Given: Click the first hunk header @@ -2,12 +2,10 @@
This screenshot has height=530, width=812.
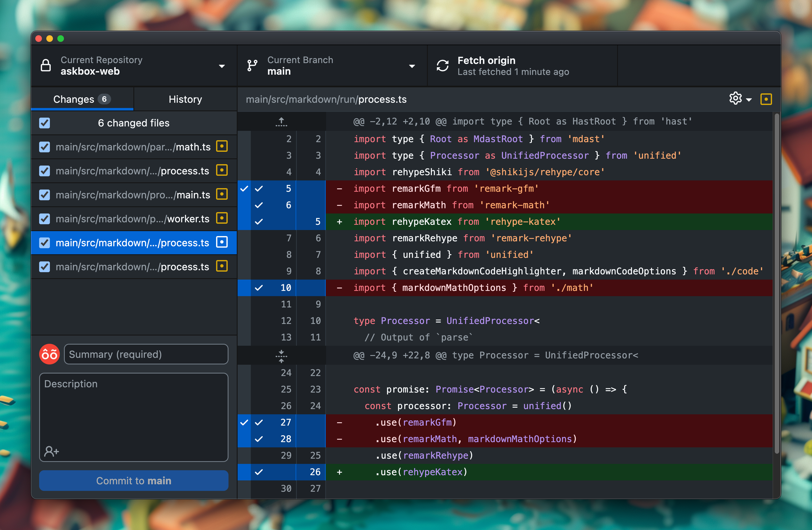Looking at the screenshot, I should [523, 121].
